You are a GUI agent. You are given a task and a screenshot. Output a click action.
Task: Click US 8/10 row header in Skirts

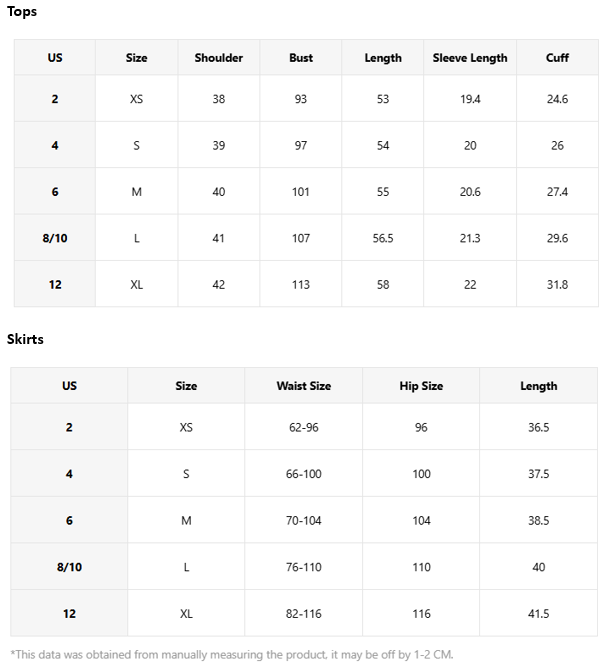coord(69,567)
